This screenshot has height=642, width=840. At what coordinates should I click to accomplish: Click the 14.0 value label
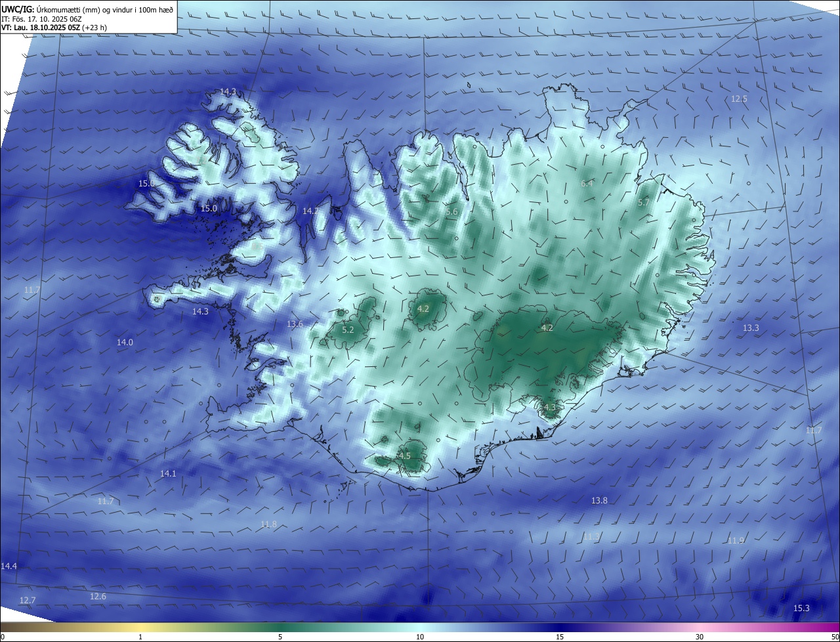(125, 342)
